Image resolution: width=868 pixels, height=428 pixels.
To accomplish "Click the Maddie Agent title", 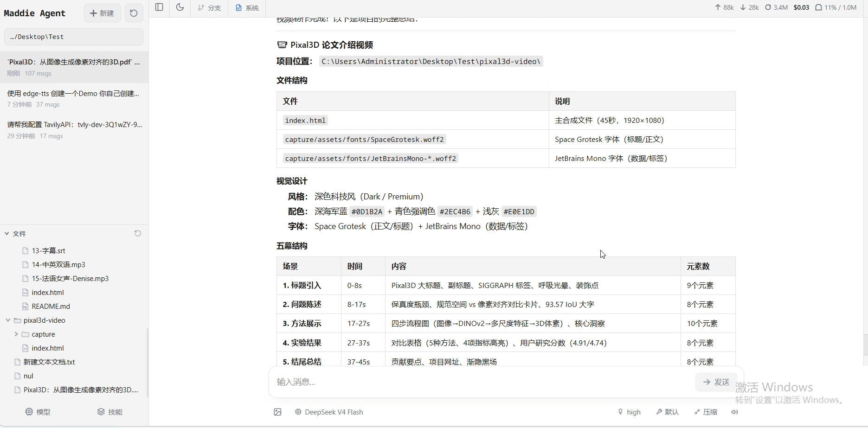I will (35, 13).
